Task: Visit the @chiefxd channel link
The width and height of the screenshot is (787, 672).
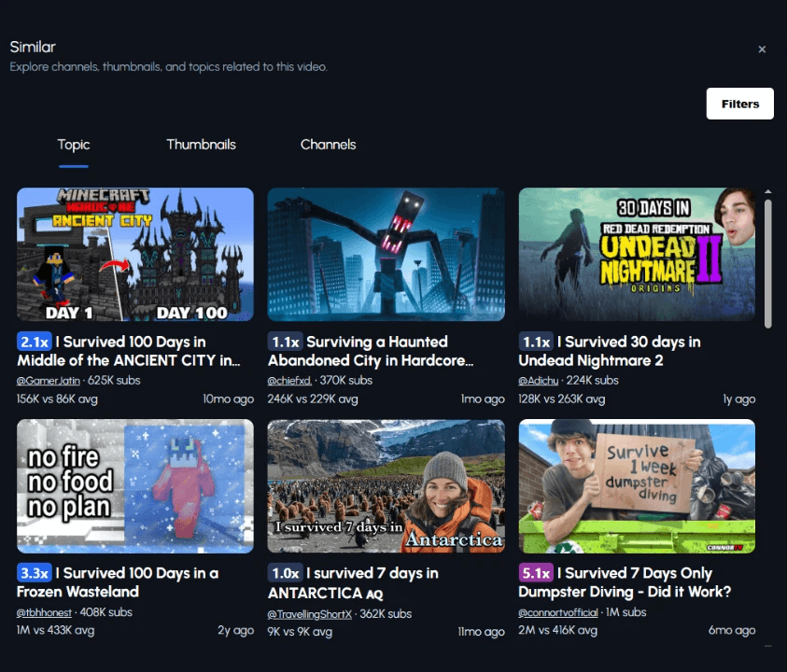Action: point(289,381)
